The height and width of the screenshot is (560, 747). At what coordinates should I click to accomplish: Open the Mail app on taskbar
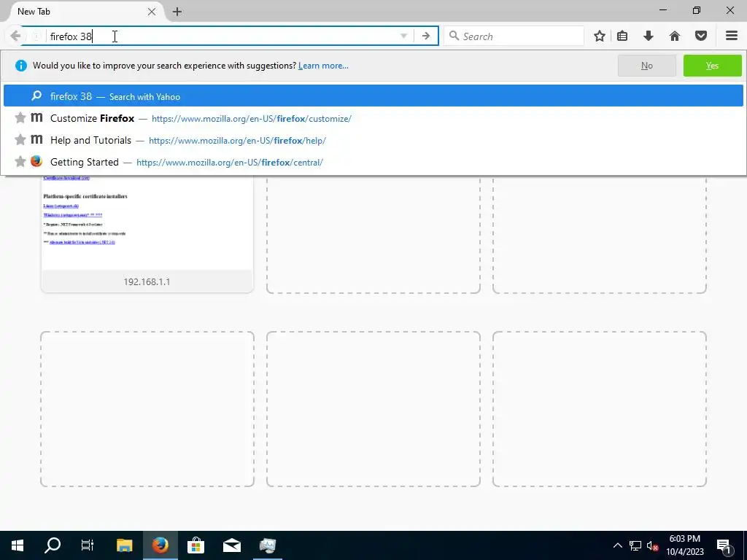[x=231, y=545]
